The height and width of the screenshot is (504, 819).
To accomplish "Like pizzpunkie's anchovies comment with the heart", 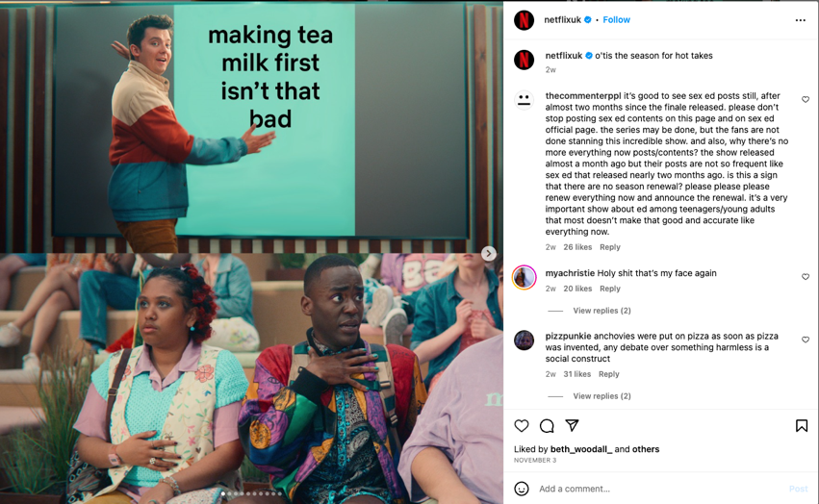I will point(806,340).
